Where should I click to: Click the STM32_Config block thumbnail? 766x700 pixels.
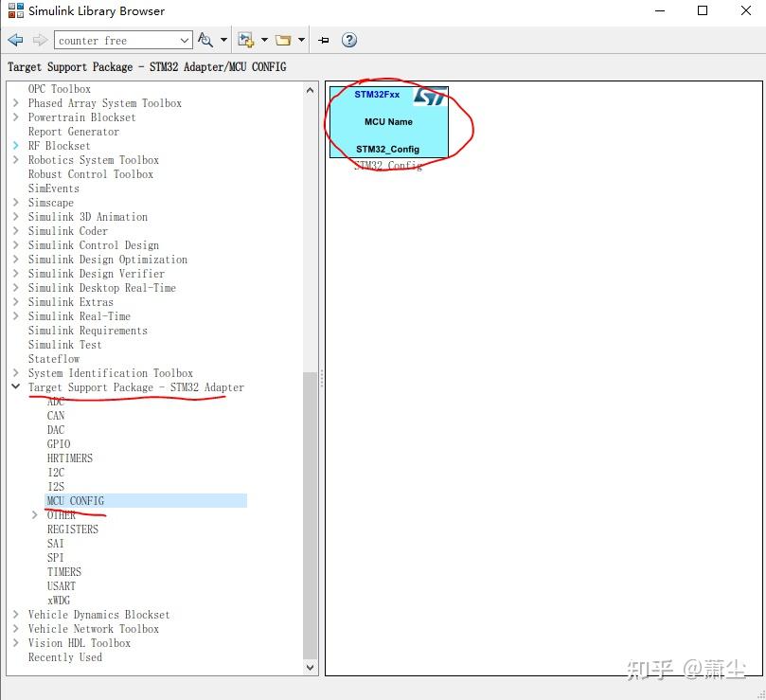point(388,121)
